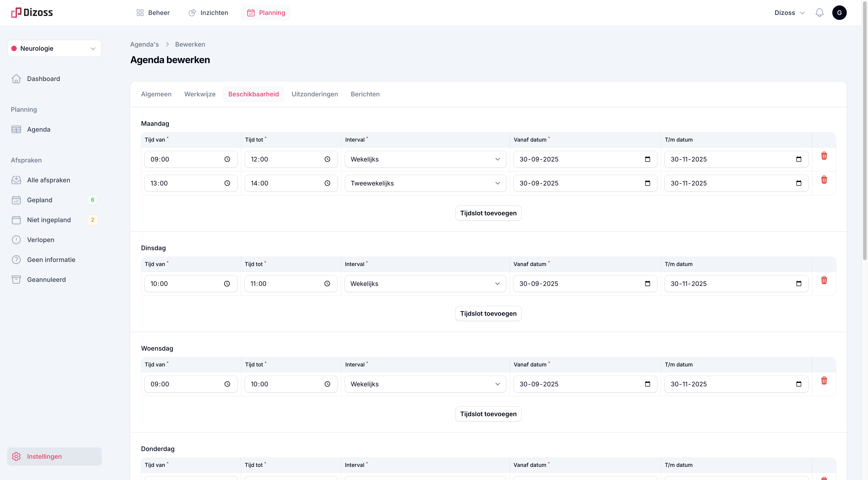Open calendar picker for Monday's first Vanaf datum
This screenshot has height=480, width=868.
coord(647,159)
